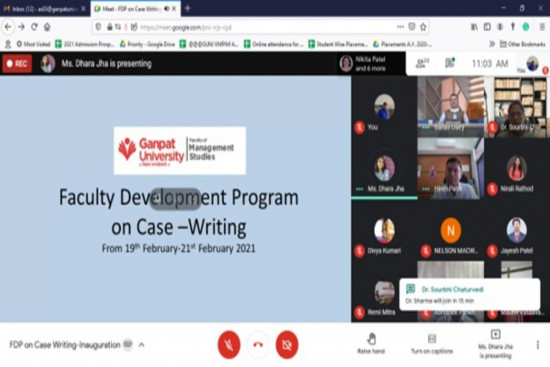Select the Ms. Dhara Jha participant tile

point(384,169)
